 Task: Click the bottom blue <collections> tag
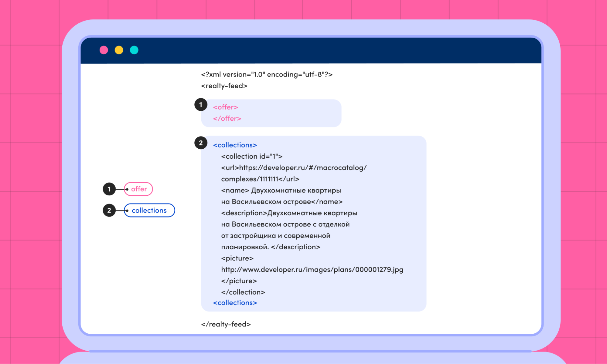(x=235, y=303)
